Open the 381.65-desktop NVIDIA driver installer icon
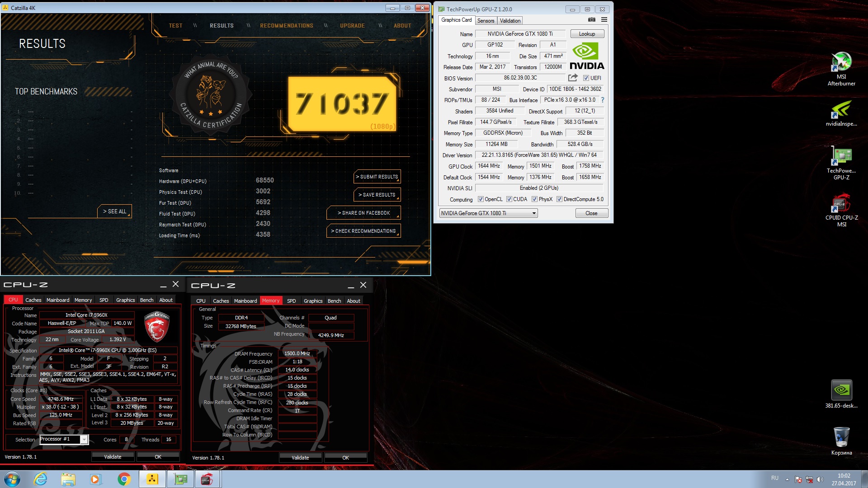Image resolution: width=868 pixels, height=488 pixels. tap(841, 394)
